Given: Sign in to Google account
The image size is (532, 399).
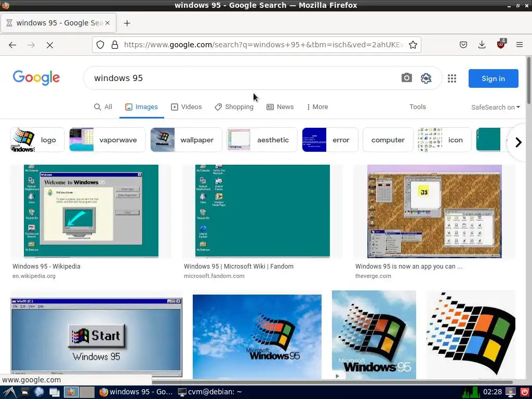Looking at the screenshot, I should tap(494, 78).
